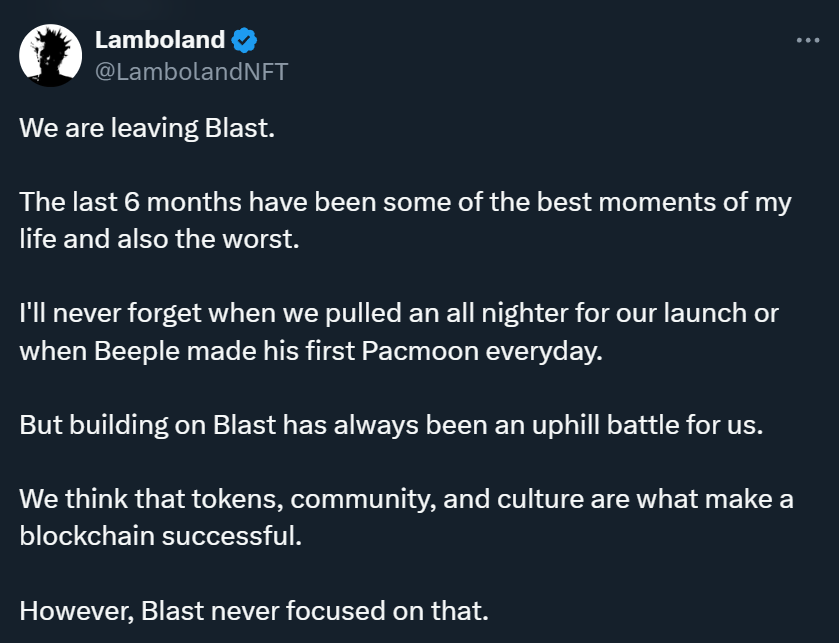Click the word "everyday" in the tweet

coord(550,350)
